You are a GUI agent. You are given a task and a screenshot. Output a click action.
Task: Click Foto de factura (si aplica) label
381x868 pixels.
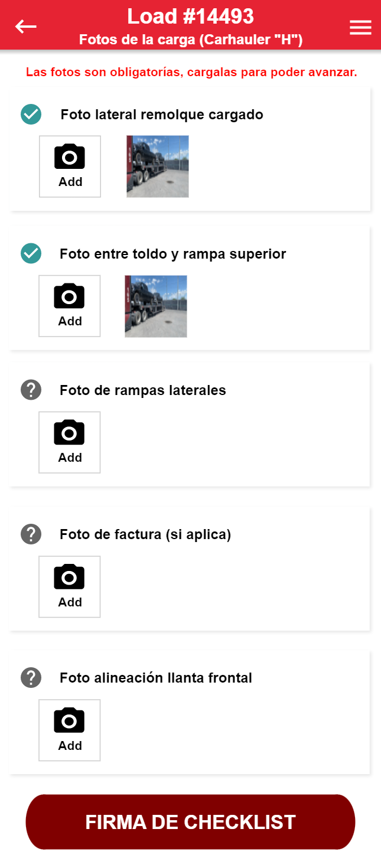[x=145, y=534]
